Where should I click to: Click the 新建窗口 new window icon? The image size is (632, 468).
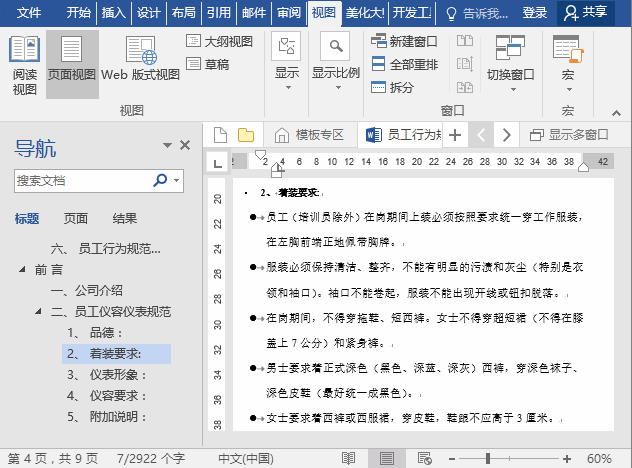click(x=378, y=42)
